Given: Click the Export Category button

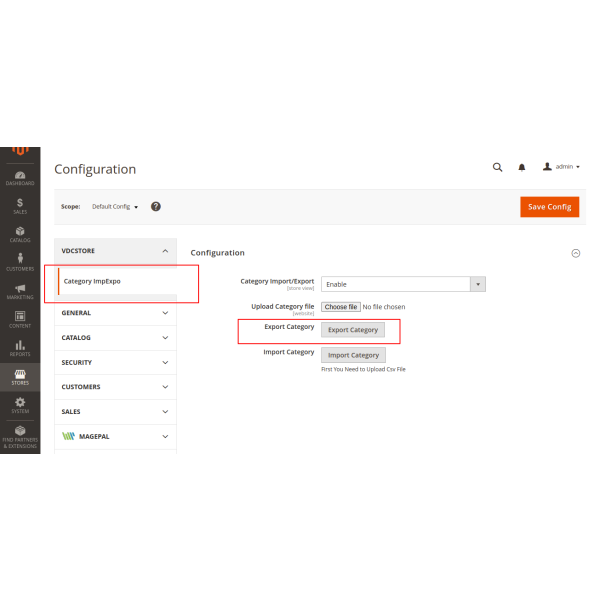Looking at the screenshot, I should click(x=353, y=330).
